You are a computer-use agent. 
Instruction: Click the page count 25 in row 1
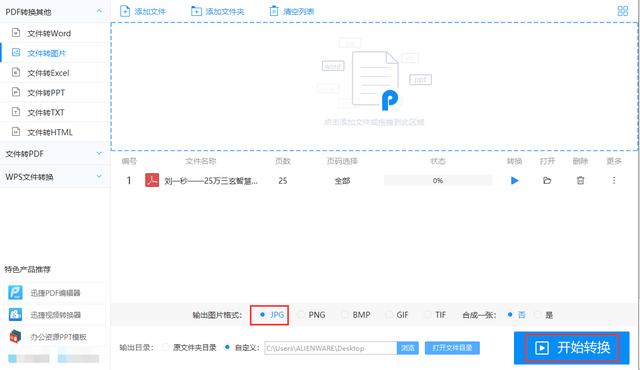282,181
